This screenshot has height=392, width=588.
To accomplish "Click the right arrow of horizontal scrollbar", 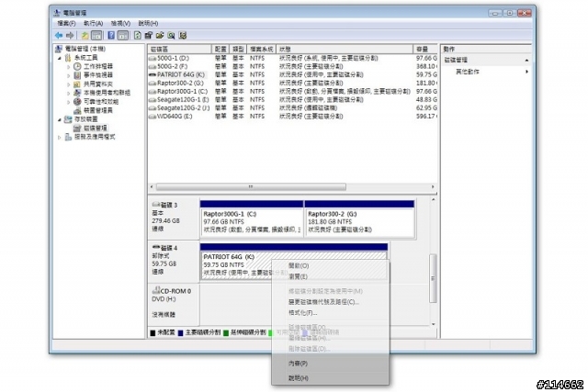I will pyautogui.click(x=433, y=186).
